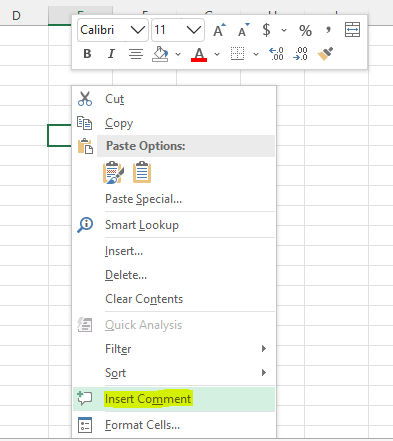
Task: Decrease decimal places
Action: point(300,54)
